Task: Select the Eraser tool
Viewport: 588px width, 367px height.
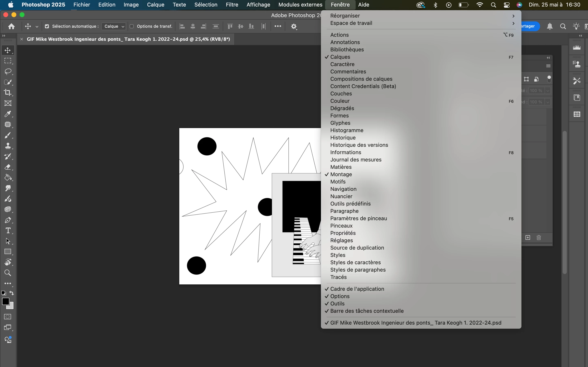Action: 8,167
